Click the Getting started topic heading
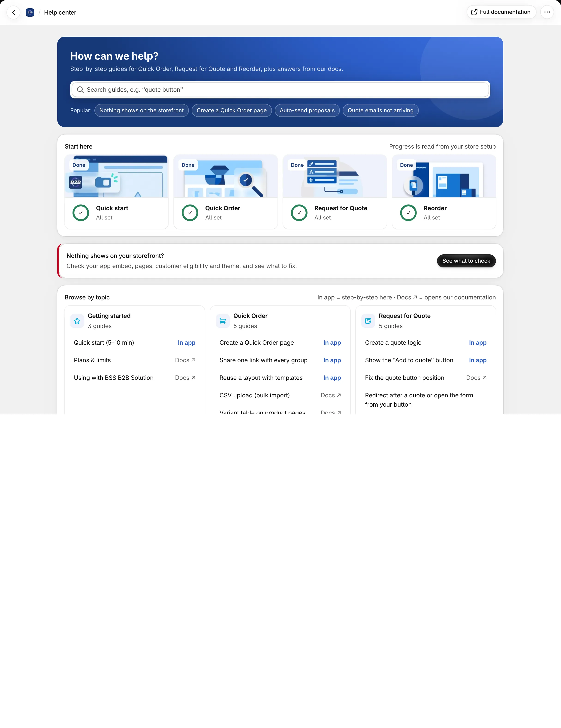Screen dimensions: 561x728 pyautogui.click(x=109, y=316)
